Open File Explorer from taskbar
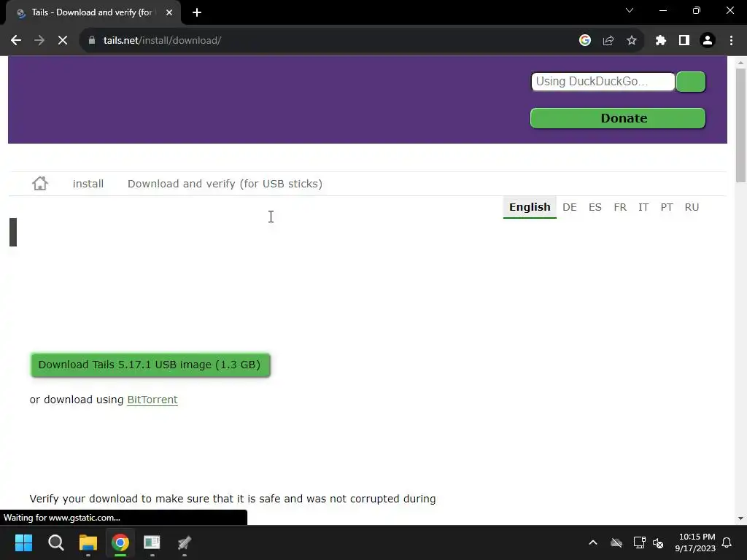 [88, 542]
